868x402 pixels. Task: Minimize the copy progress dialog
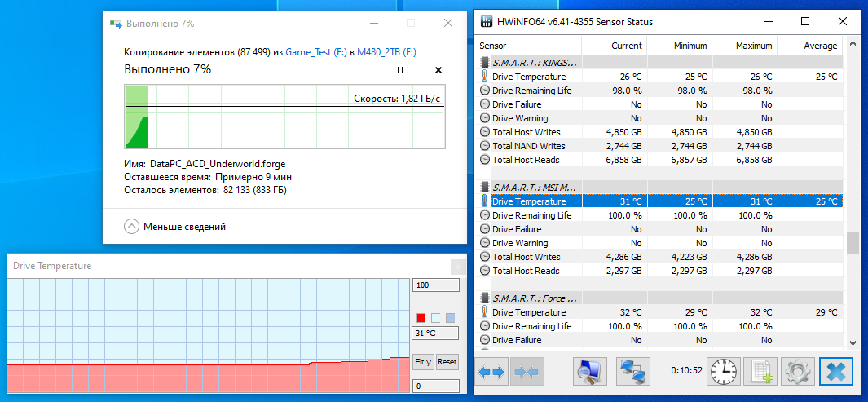coord(373,24)
